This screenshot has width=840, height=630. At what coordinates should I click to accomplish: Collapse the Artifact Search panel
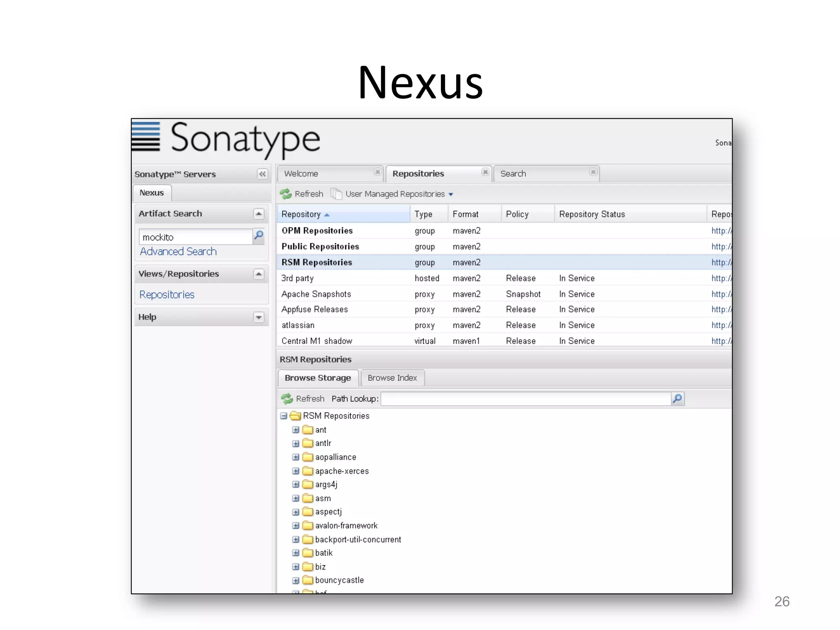258,214
